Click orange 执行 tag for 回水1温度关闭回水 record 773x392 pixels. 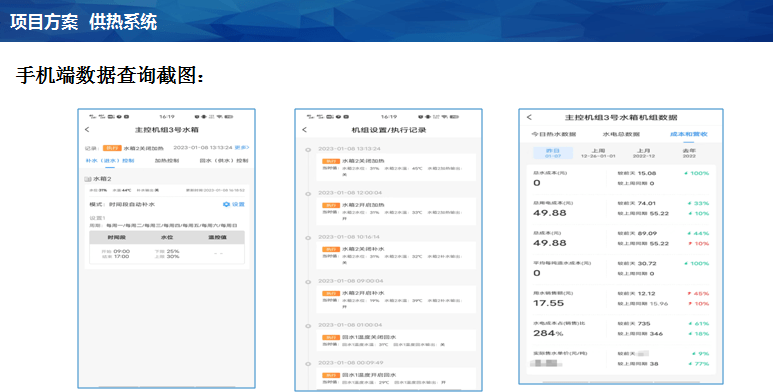(x=331, y=337)
